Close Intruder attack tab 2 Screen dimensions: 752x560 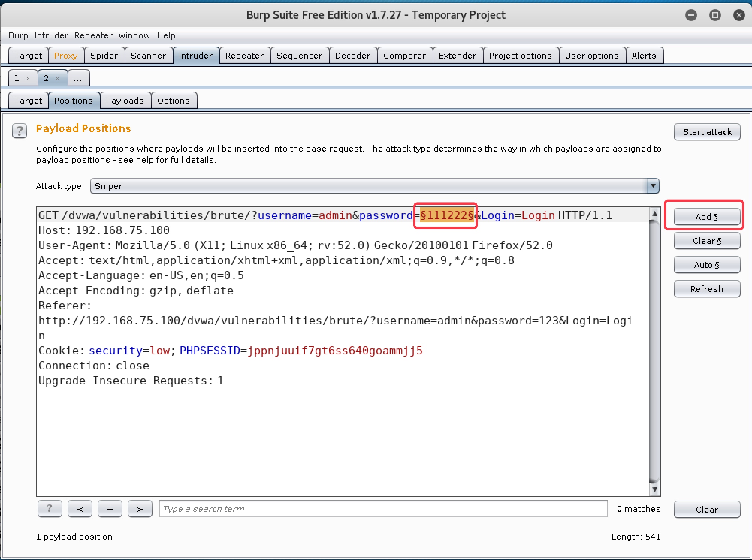pos(57,78)
